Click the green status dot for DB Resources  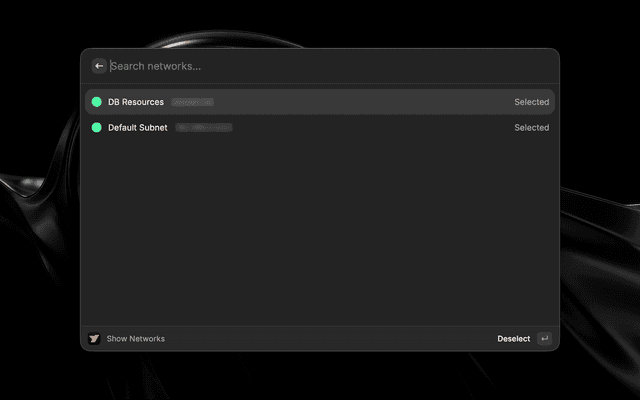97,102
